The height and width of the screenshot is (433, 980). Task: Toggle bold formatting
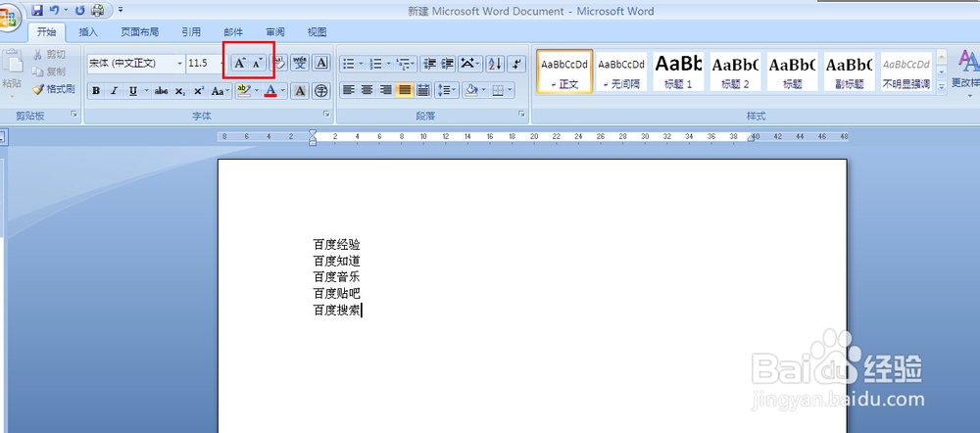coord(96,91)
